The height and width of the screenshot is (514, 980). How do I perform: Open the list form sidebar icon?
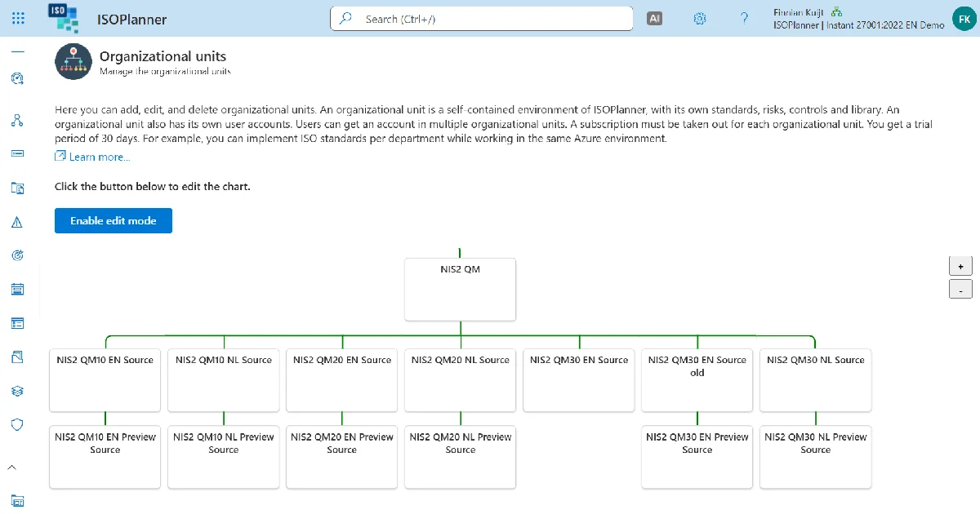(x=17, y=323)
